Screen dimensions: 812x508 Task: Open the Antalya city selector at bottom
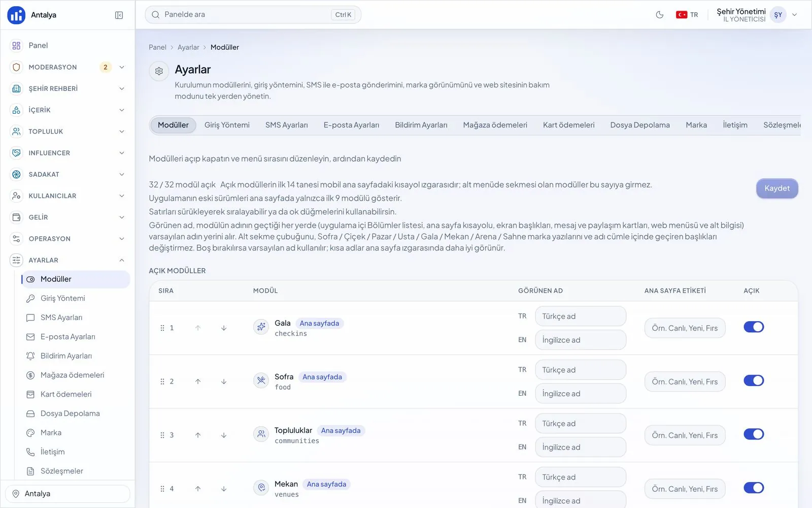67,494
